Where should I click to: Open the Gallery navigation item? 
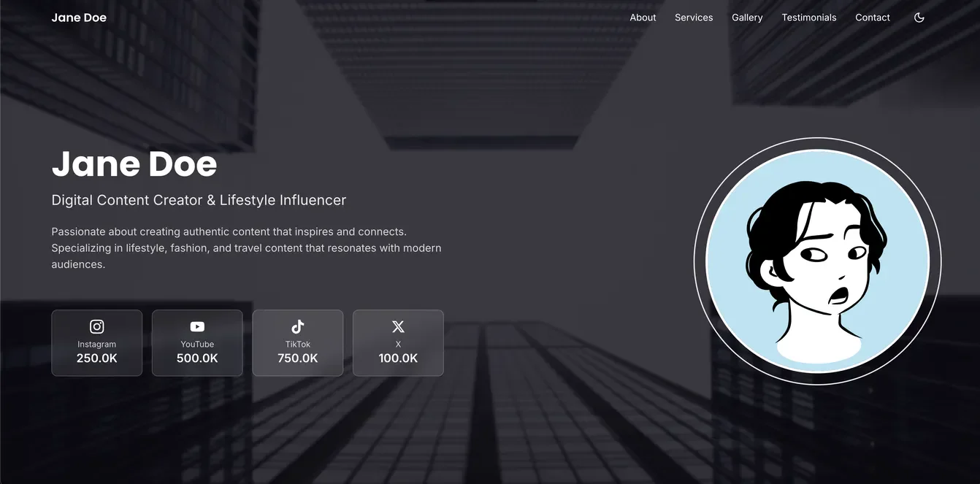[747, 18]
